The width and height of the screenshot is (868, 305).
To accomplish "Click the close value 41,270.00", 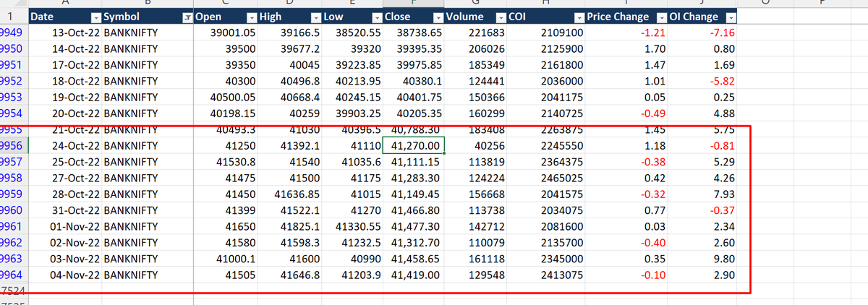I will click(415, 146).
